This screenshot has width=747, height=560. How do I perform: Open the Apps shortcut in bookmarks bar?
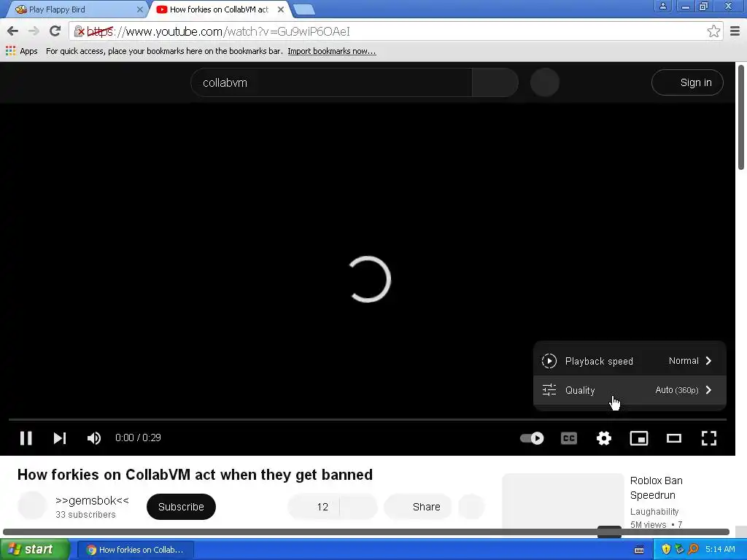pyautogui.click(x=21, y=51)
